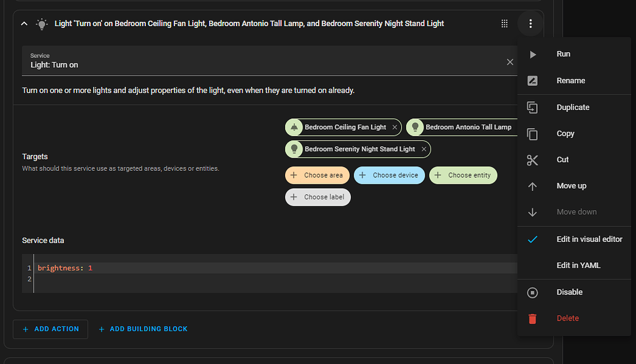Toggle the Edit in visual editor option
This screenshot has width=636, height=364.
coord(589,239)
